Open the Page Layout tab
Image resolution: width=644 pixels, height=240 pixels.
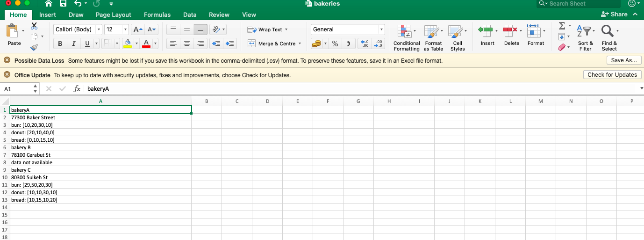coord(114,15)
